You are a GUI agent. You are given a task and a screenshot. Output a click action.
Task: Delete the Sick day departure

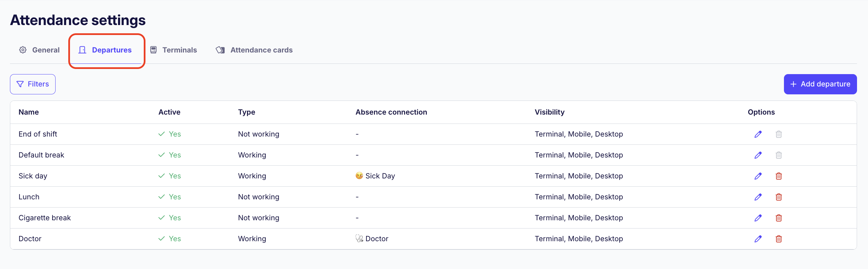778,176
